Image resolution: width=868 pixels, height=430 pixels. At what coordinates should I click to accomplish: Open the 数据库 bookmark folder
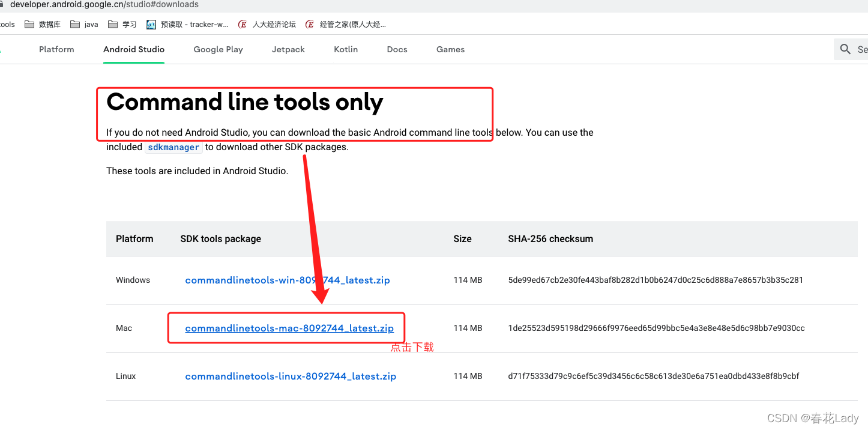pyautogui.click(x=43, y=25)
